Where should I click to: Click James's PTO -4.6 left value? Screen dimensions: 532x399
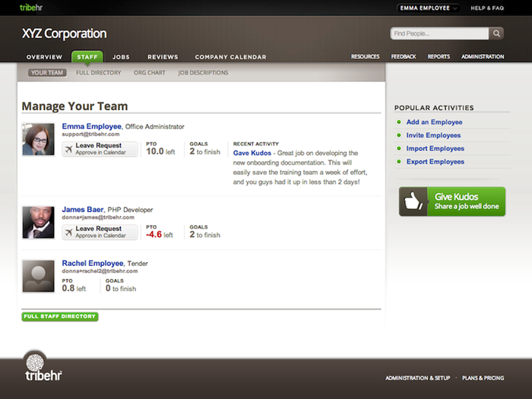point(160,234)
